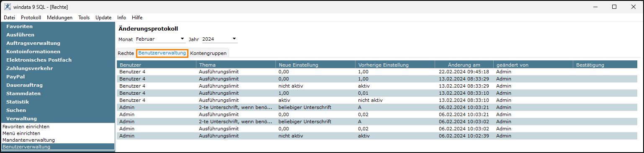
Task: Maximize the windata window
Action: (x=614, y=7)
